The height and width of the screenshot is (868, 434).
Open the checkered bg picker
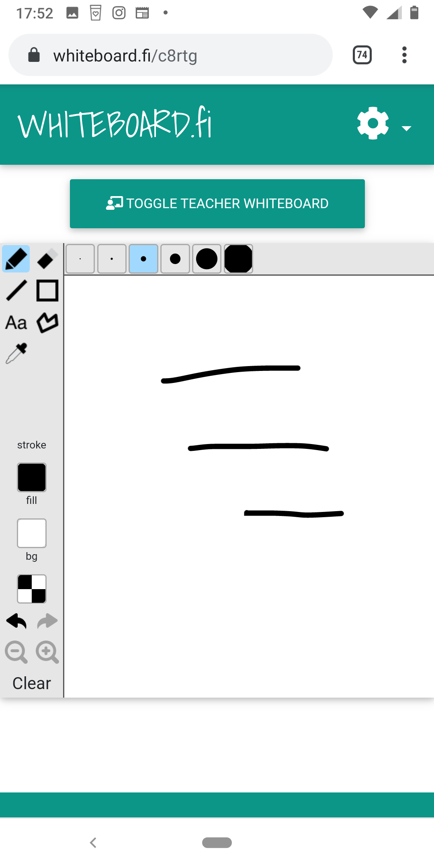pos(32,589)
